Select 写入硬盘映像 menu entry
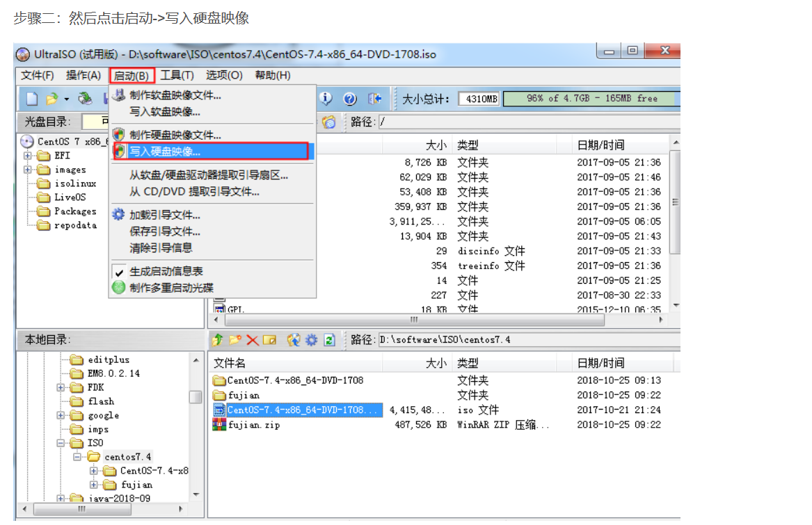The height and width of the screenshot is (525, 812). (211, 151)
